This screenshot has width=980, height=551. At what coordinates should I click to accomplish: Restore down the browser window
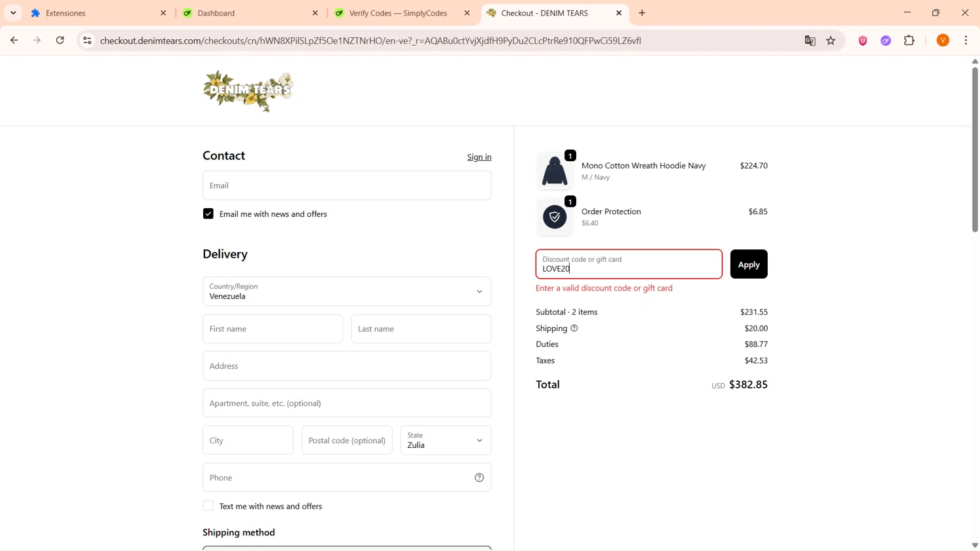936,13
